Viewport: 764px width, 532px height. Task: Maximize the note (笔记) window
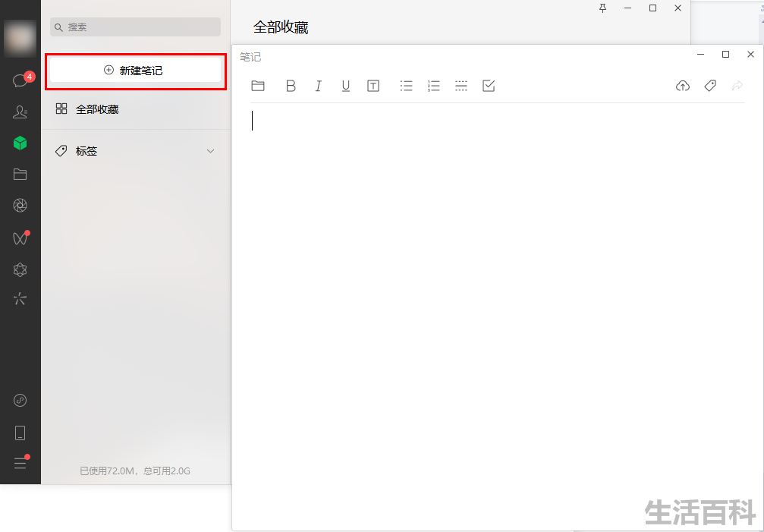725,54
